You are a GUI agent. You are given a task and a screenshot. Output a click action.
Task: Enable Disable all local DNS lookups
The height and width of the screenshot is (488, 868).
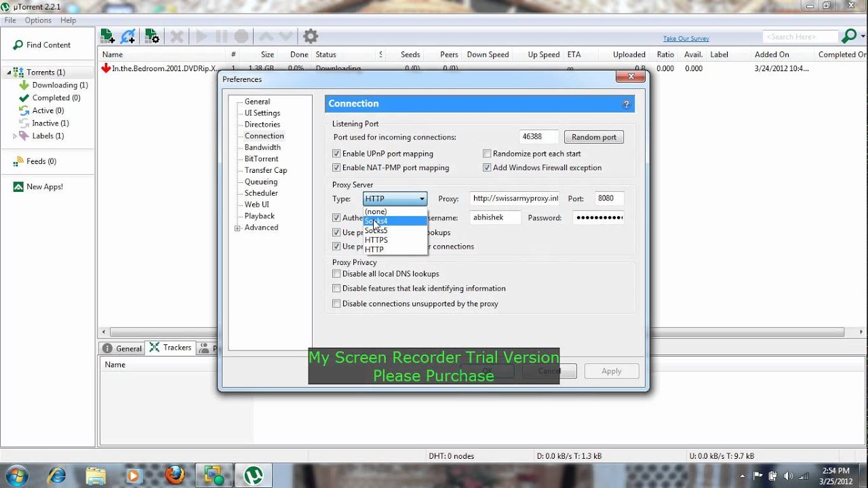(336, 274)
